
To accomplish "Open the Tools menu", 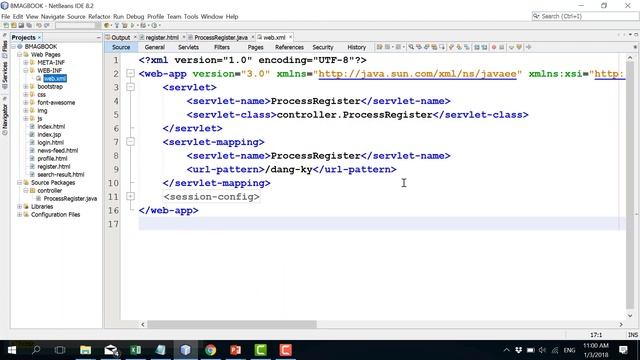I will point(191,17).
